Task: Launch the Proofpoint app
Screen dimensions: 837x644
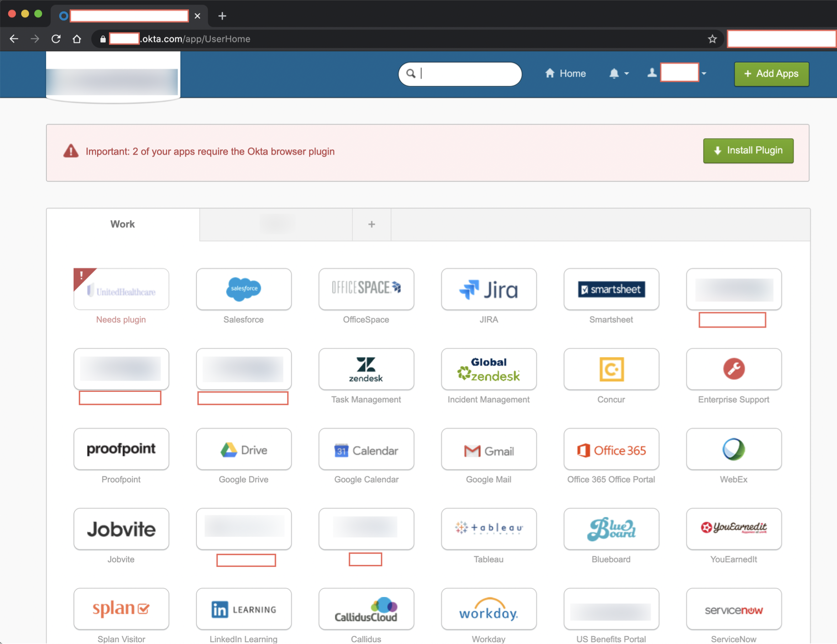Action: coord(121,449)
